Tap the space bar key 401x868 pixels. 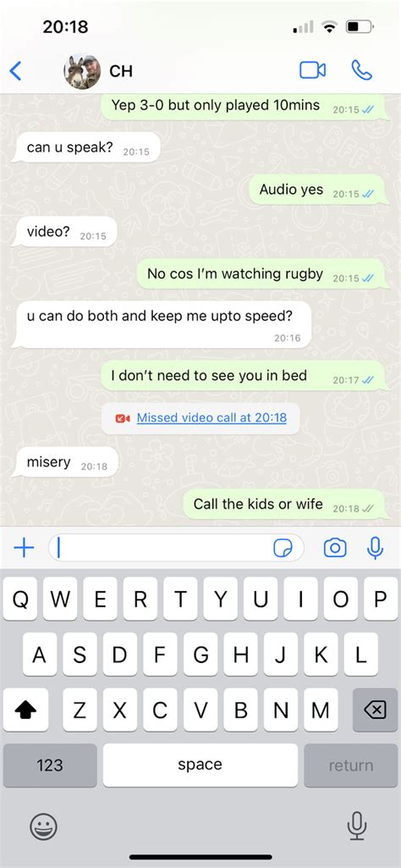click(200, 765)
